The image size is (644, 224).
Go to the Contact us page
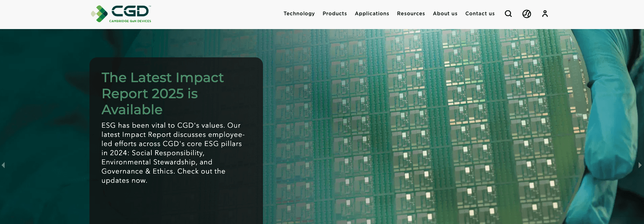click(480, 14)
